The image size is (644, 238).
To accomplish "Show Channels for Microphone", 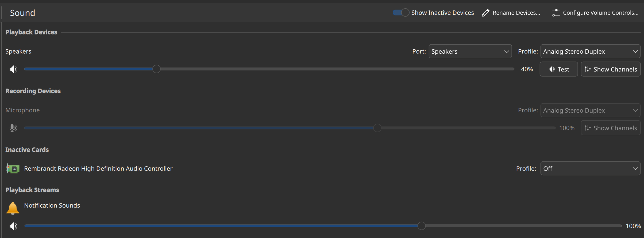I will point(611,128).
